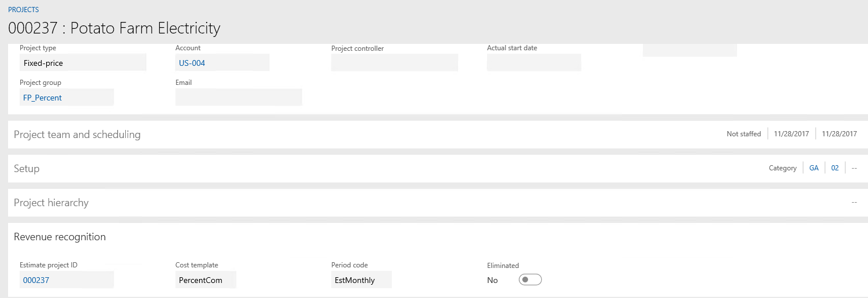Open the US-004 account link
Image resolution: width=868 pixels, height=298 pixels.
point(192,63)
